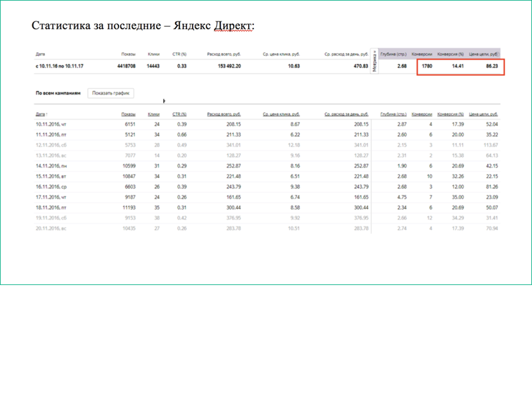Click impressions value 10599 for 14.11.2016
Screen dimensions: 532x399
pyautogui.click(x=129, y=166)
